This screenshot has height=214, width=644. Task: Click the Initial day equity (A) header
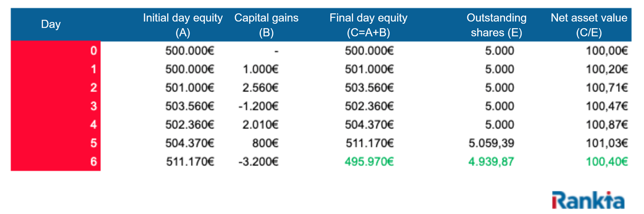pyautogui.click(x=182, y=25)
